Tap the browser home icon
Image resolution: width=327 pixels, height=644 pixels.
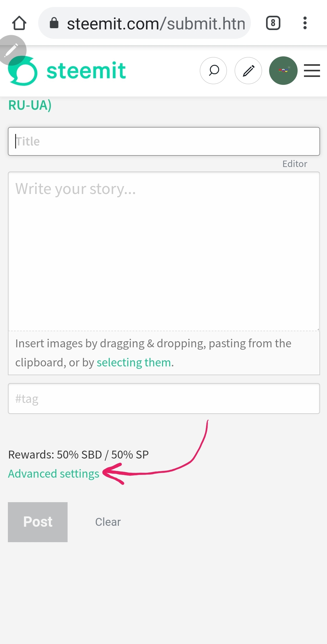(19, 23)
